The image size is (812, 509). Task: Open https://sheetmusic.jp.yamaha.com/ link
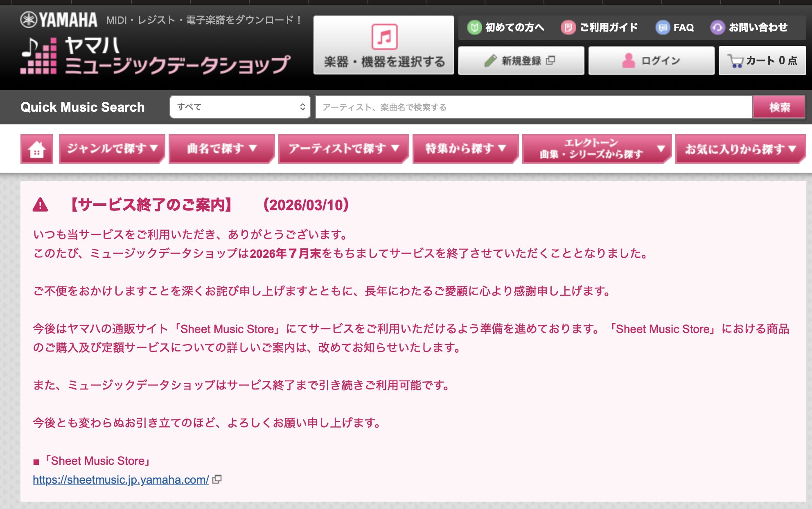(121, 480)
